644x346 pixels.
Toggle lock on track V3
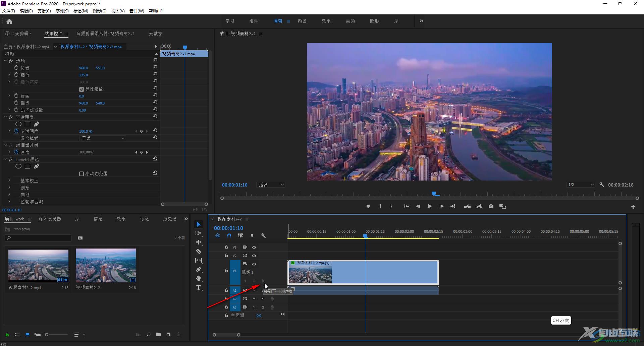click(x=226, y=247)
